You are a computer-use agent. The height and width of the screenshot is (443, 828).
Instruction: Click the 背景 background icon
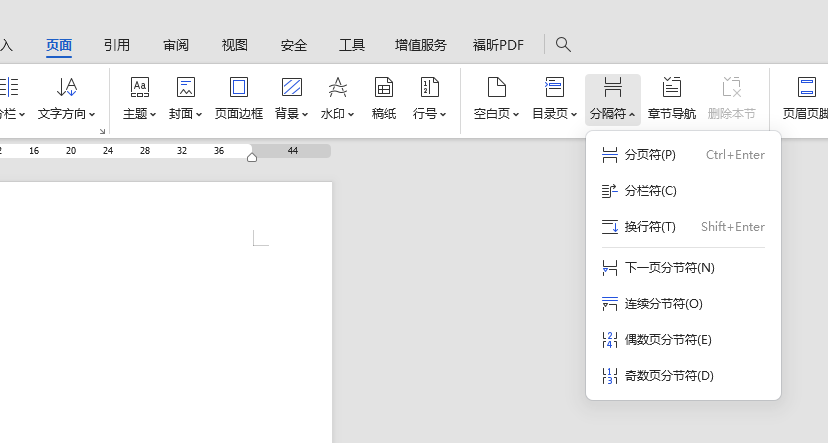point(291,87)
